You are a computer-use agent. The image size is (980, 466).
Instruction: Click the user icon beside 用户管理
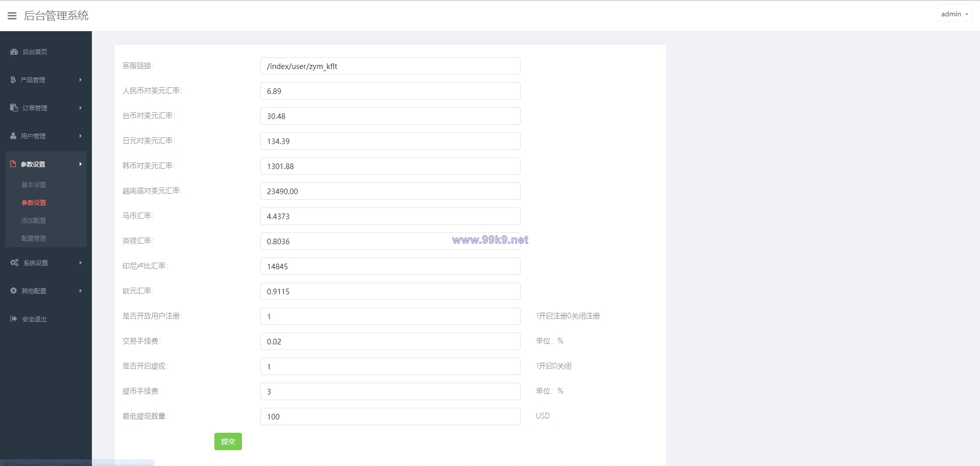click(x=13, y=136)
